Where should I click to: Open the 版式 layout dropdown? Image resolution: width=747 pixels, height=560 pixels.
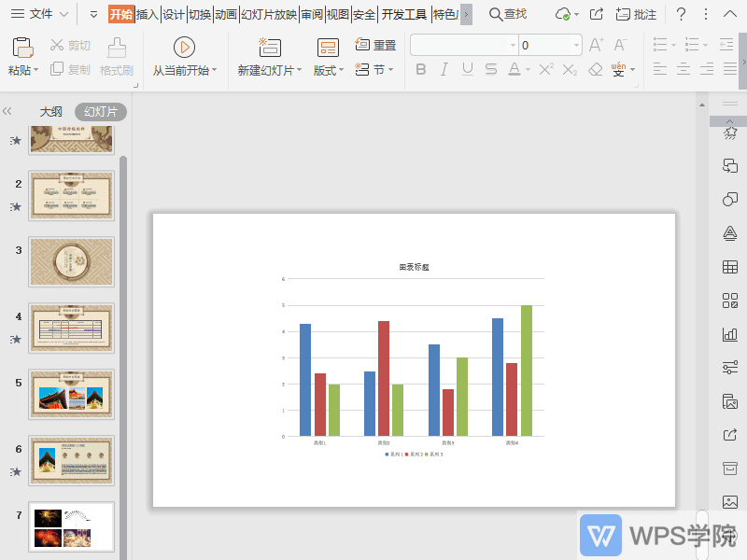click(x=329, y=71)
